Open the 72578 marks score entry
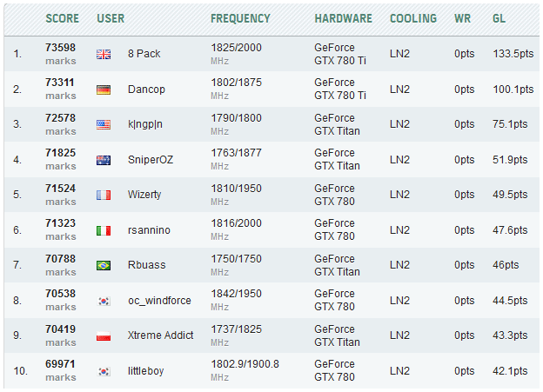Screen dimensions: 543x392 pyautogui.click(x=61, y=124)
